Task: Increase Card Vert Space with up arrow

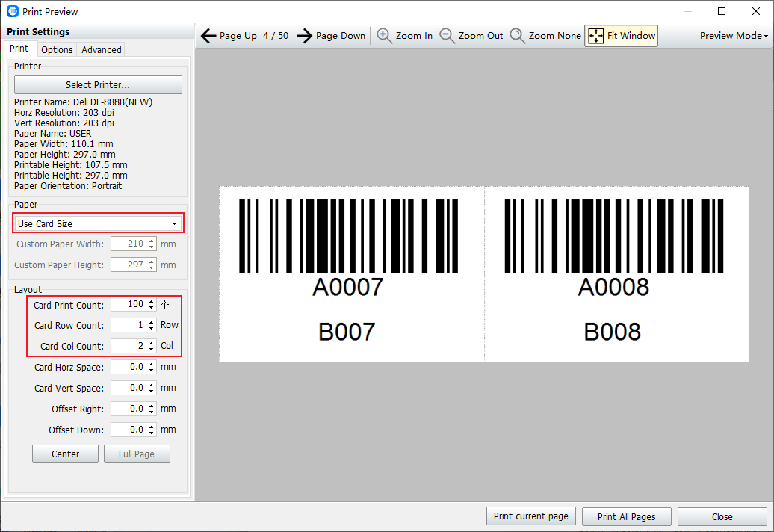Action: (152, 385)
